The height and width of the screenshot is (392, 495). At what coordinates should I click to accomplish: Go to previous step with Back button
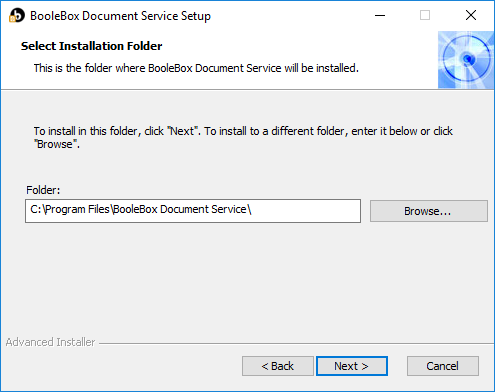pyautogui.click(x=278, y=366)
